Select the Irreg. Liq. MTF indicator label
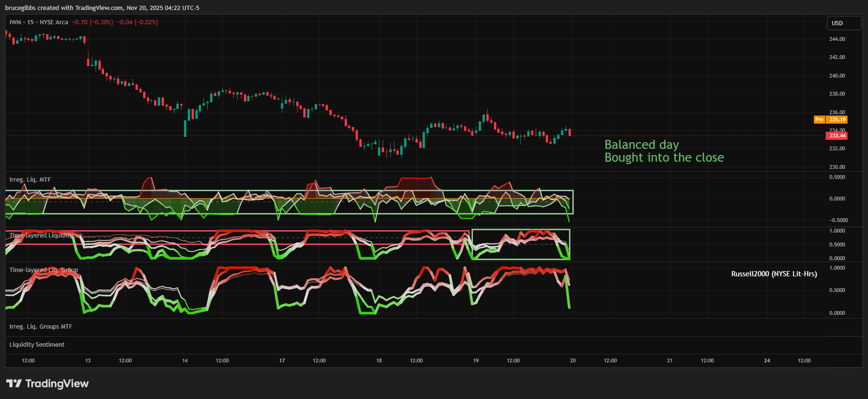This screenshot has height=399, width=868. (x=30, y=180)
